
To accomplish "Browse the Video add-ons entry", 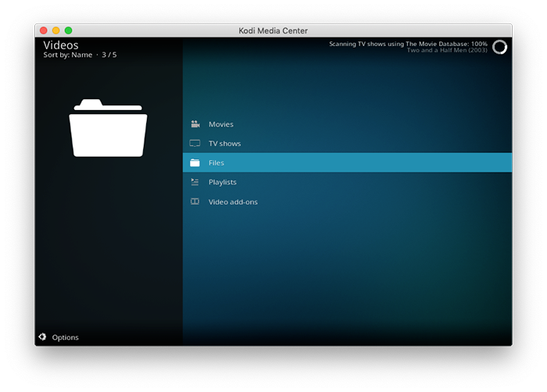I will [x=232, y=201].
